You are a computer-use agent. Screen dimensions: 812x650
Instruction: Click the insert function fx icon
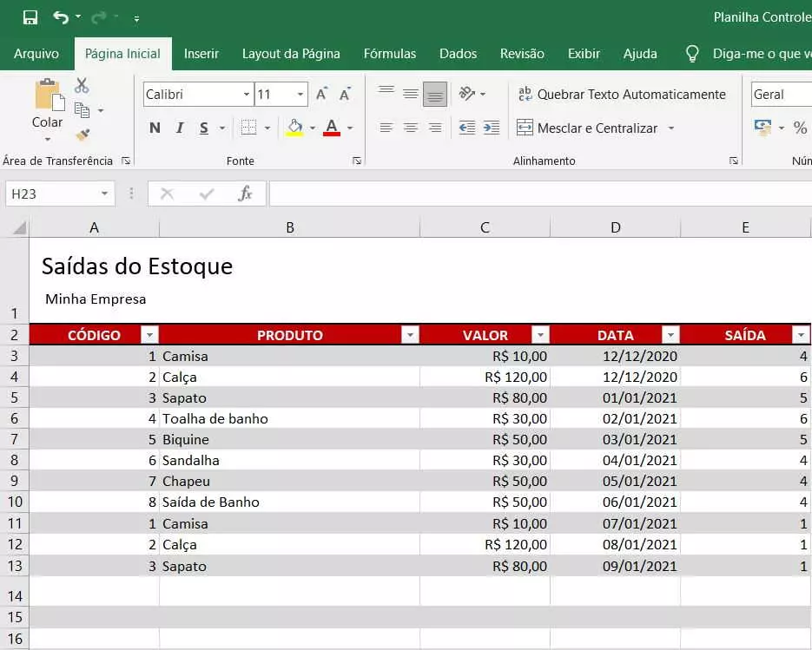246,194
